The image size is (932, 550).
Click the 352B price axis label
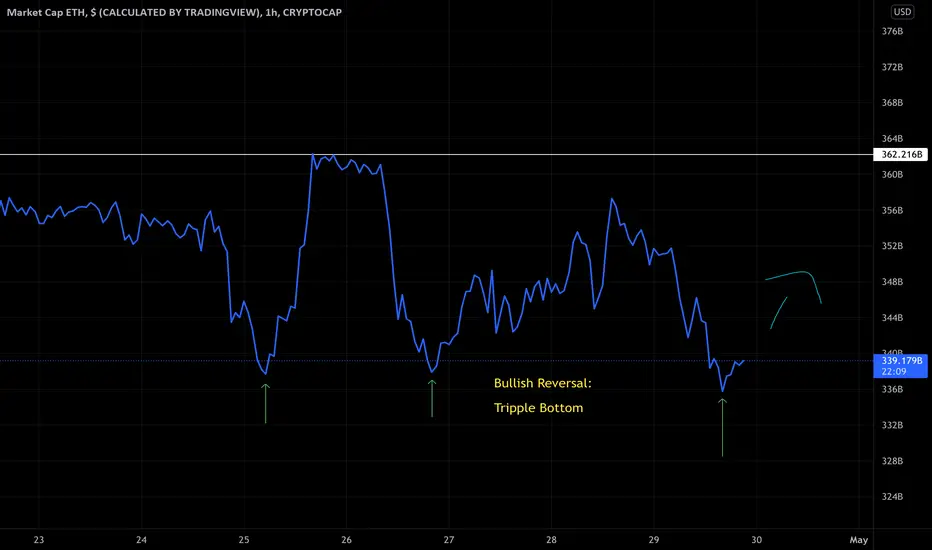click(x=892, y=246)
